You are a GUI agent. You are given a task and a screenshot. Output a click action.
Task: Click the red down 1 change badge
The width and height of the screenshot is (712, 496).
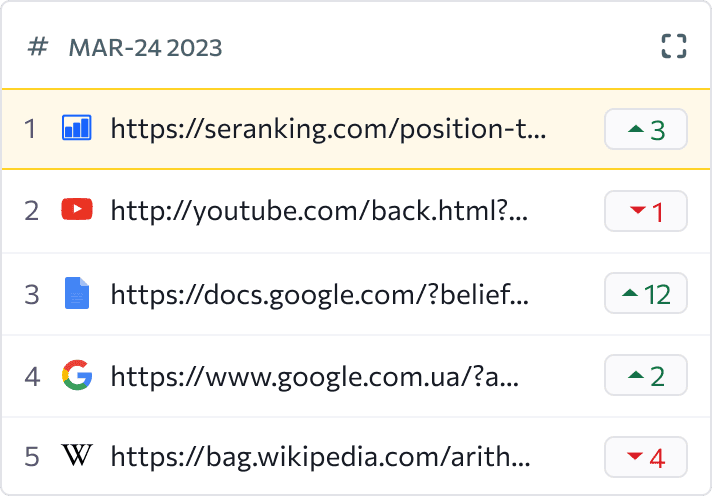click(x=646, y=211)
